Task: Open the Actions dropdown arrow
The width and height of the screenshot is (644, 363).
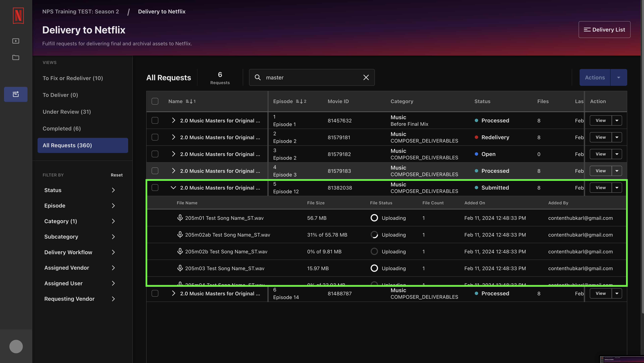Action: coord(619,77)
